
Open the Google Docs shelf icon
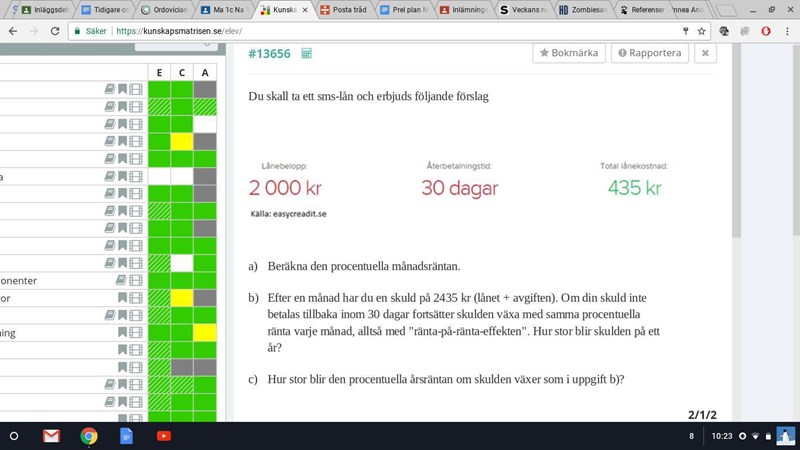[x=126, y=436]
